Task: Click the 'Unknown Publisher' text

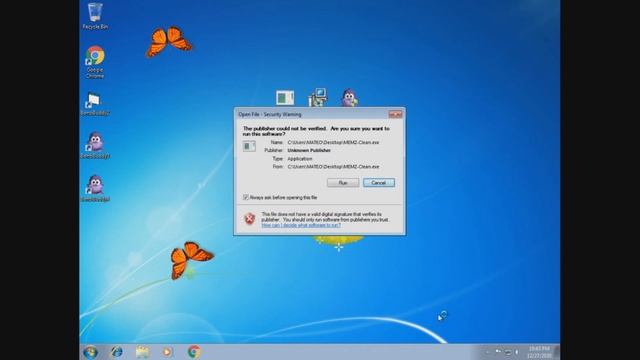Action: point(309,151)
